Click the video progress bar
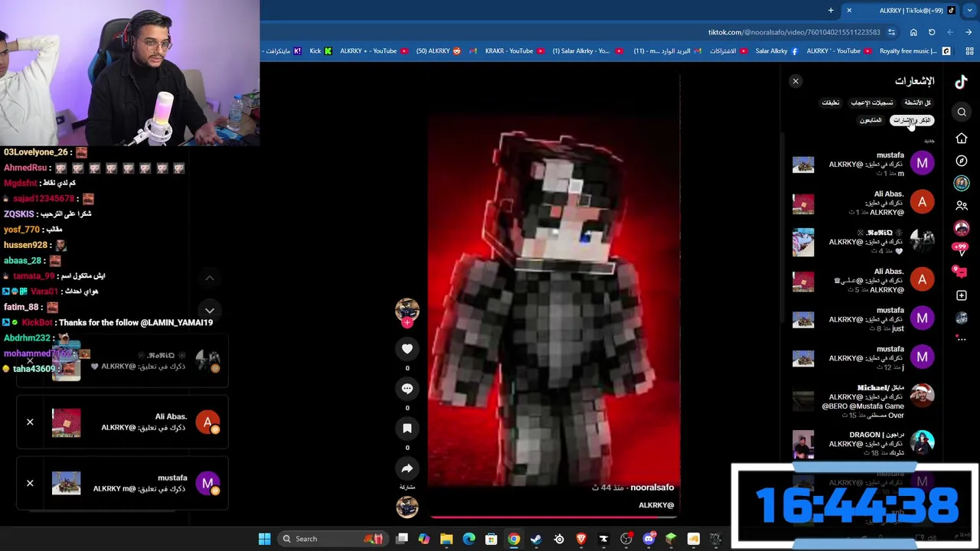Image resolution: width=980 pixels, height=551 pixels. (554, 517)
